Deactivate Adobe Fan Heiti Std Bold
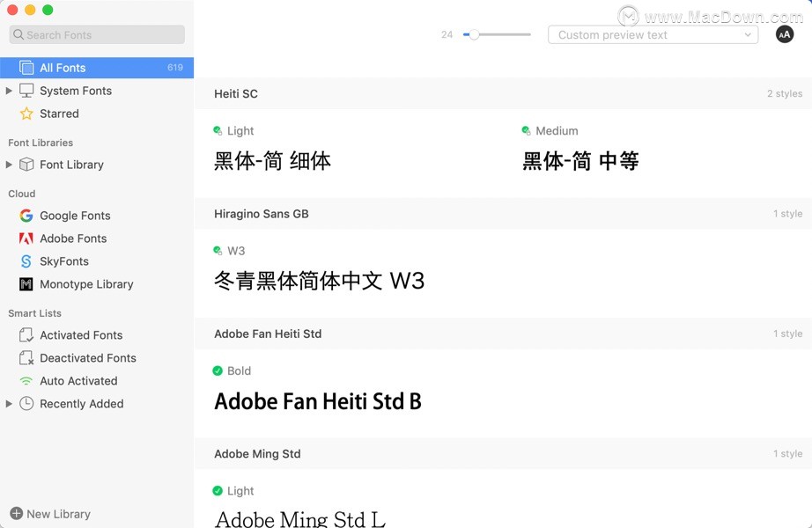 218,370
